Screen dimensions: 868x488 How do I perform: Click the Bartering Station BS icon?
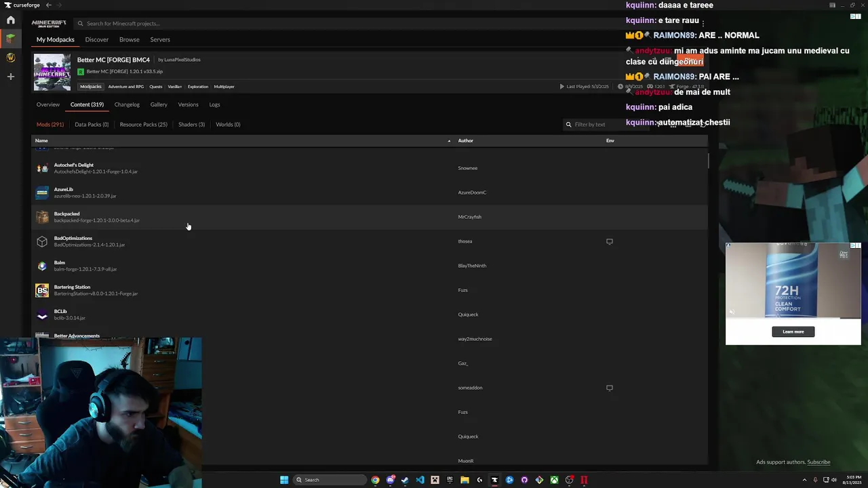point(42,290)
